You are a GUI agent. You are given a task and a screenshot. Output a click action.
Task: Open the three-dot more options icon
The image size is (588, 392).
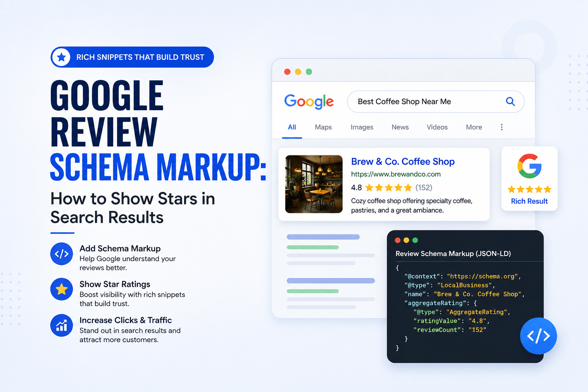[x=501, y=127]
